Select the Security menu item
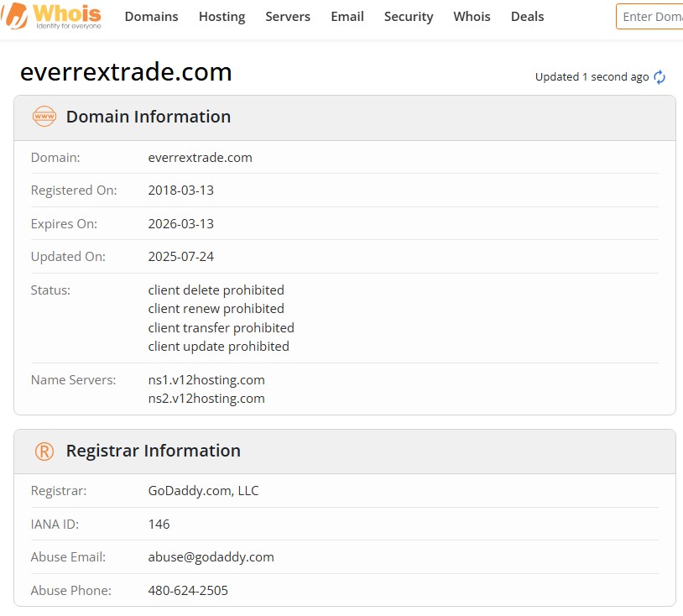Screen dimensions: 683x616 click(409, 16)
